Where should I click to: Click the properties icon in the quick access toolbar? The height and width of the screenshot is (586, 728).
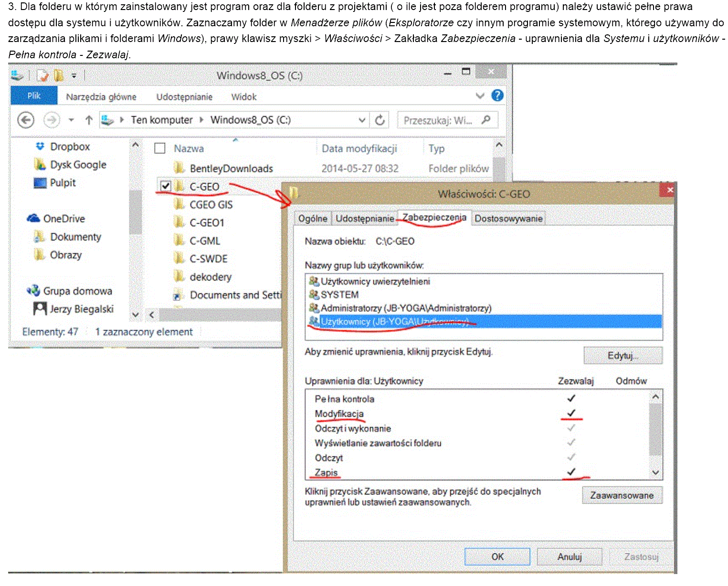click(x=42, y=75)
